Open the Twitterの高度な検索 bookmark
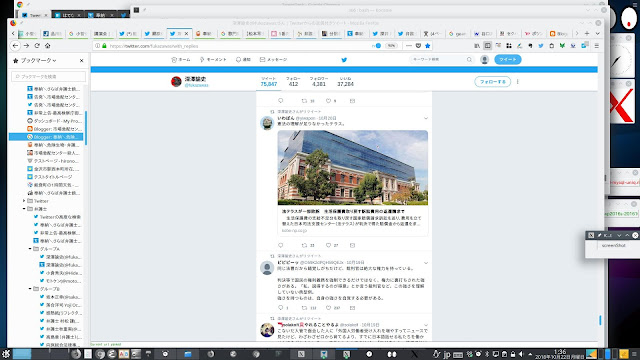 click(57, 217)
